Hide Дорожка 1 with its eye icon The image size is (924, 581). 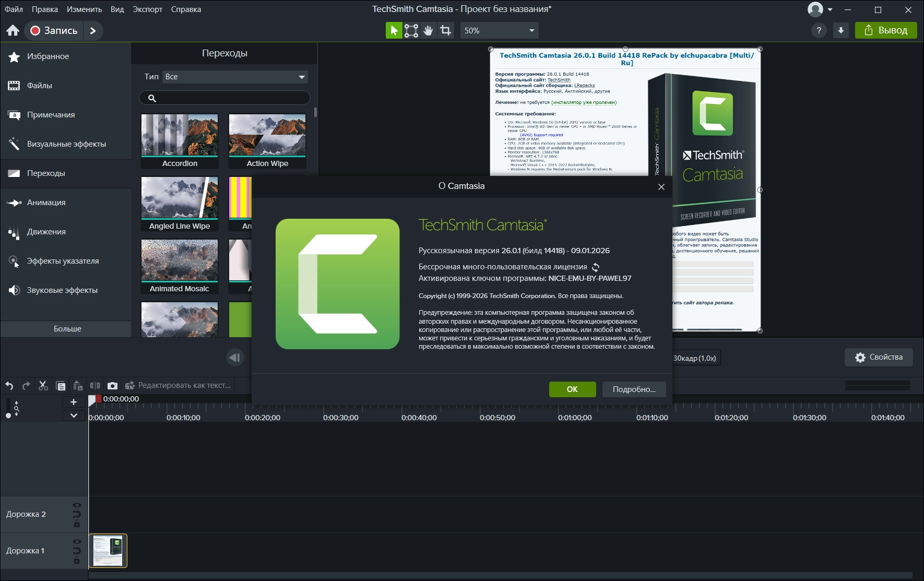click(77, 542)
